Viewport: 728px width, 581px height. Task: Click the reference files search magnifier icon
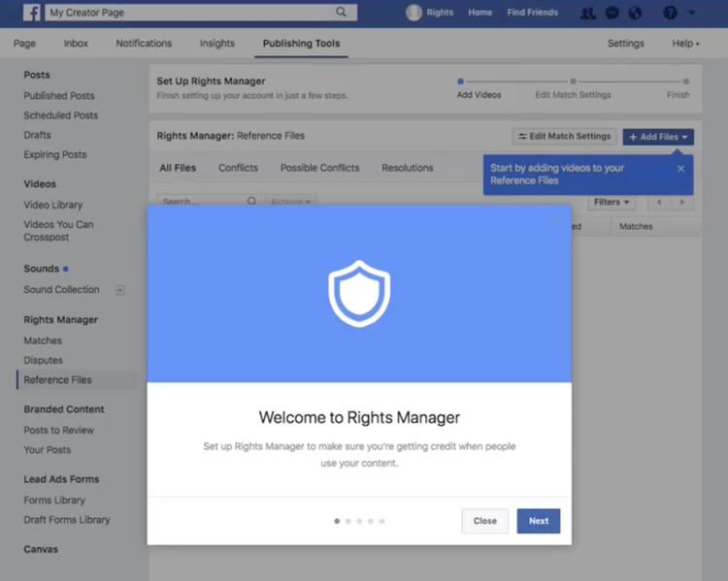[x=251, y=201]
